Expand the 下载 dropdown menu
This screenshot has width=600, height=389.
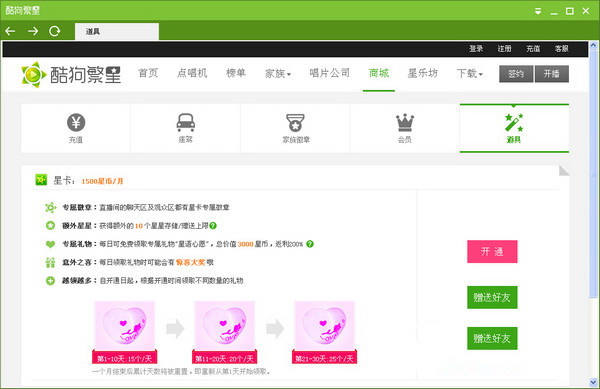point(470,73)
